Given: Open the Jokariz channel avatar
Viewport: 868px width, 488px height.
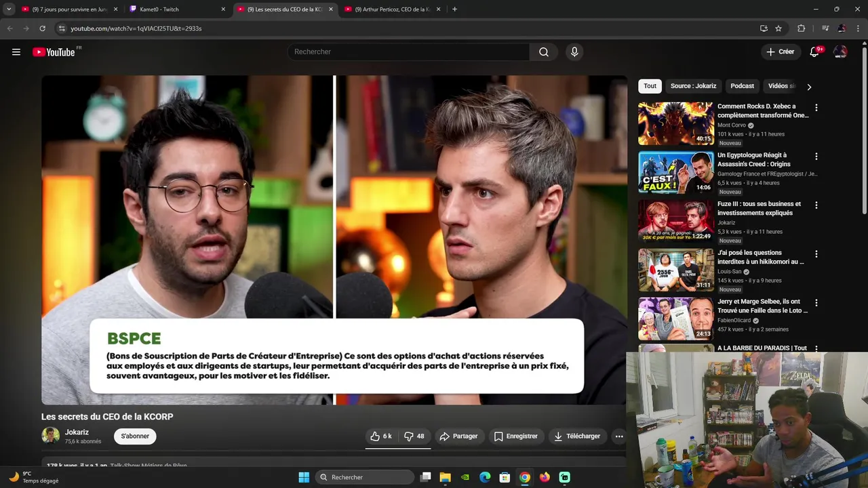Looking at the screenshot, I should (x=50, y=436).
